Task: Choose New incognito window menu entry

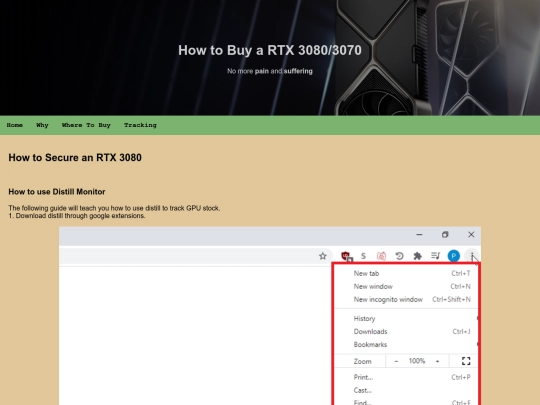Action: (407, 300)
